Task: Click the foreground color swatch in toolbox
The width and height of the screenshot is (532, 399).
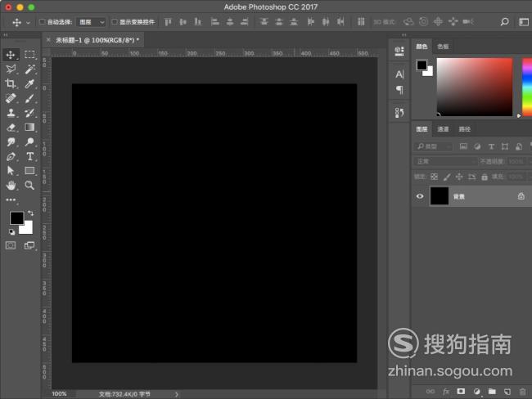Action: (16, 218)
